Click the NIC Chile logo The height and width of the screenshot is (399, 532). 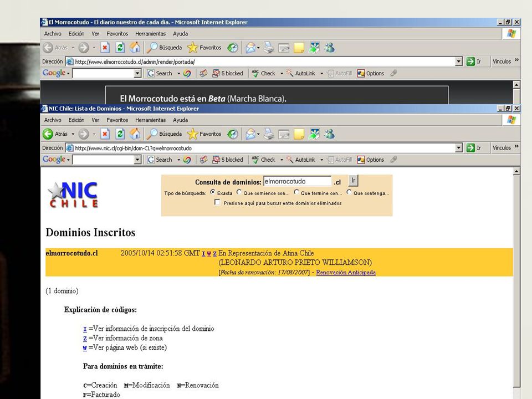[73, 194]
